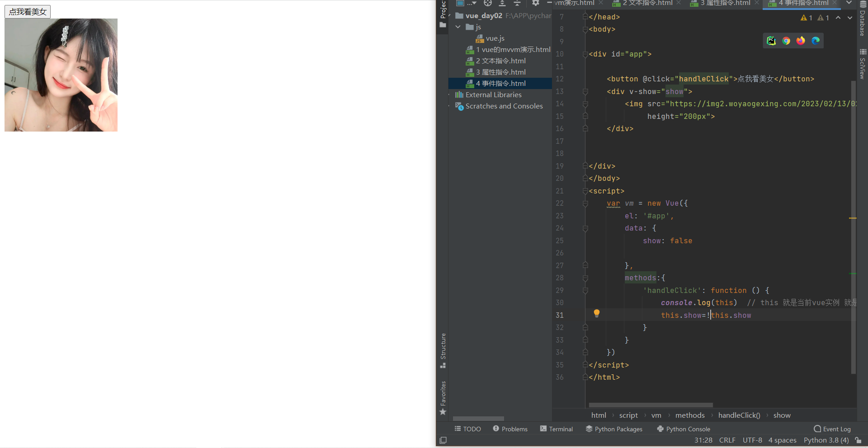This screenshot has width=868, height=448.
Task: Open the Terminal tool window tab
Action: (556, 429)
